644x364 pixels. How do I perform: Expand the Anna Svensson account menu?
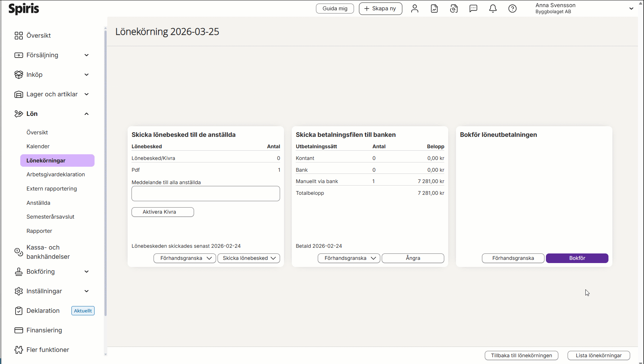point(631,9)
